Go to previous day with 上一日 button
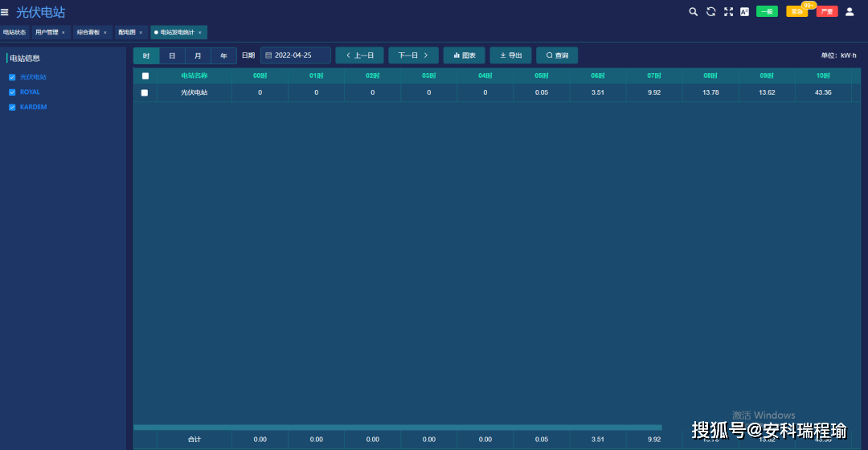This screenshot has width=868, height=450. pos(360,55)
